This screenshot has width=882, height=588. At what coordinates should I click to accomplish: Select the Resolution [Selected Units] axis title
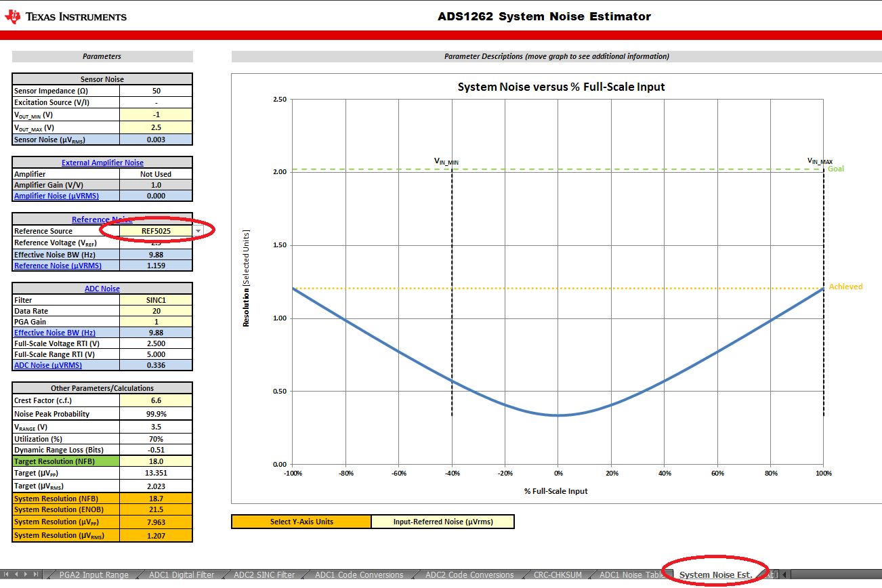click(x=247, y=278)
